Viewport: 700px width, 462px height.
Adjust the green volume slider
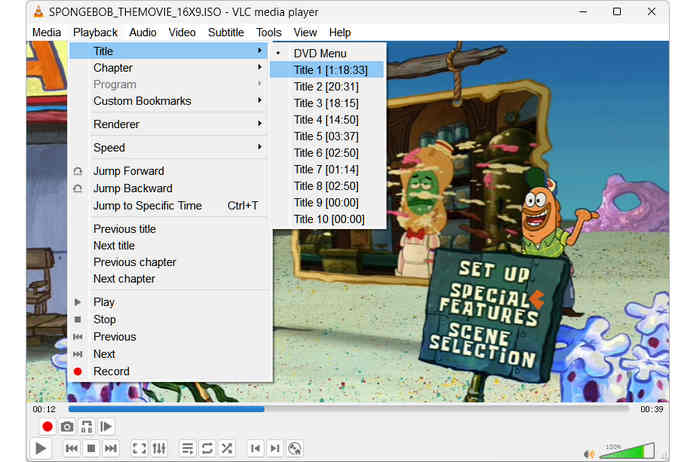(627, 451)
